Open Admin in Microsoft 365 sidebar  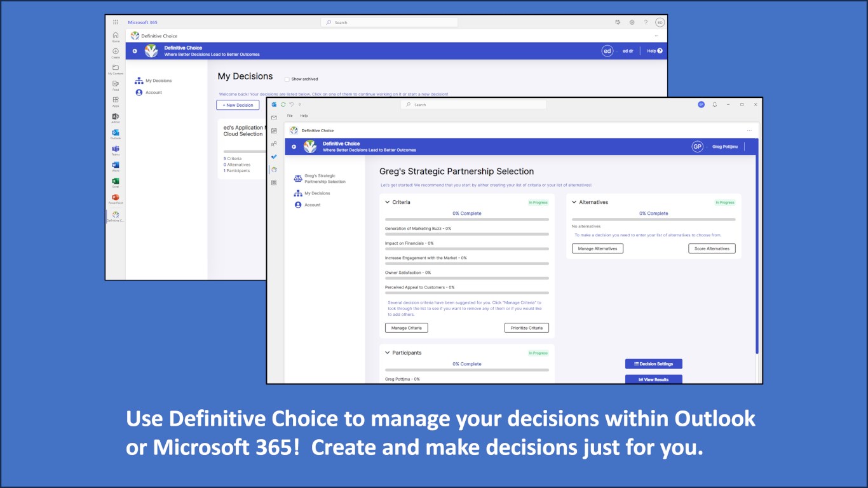(x=115, y=118)
